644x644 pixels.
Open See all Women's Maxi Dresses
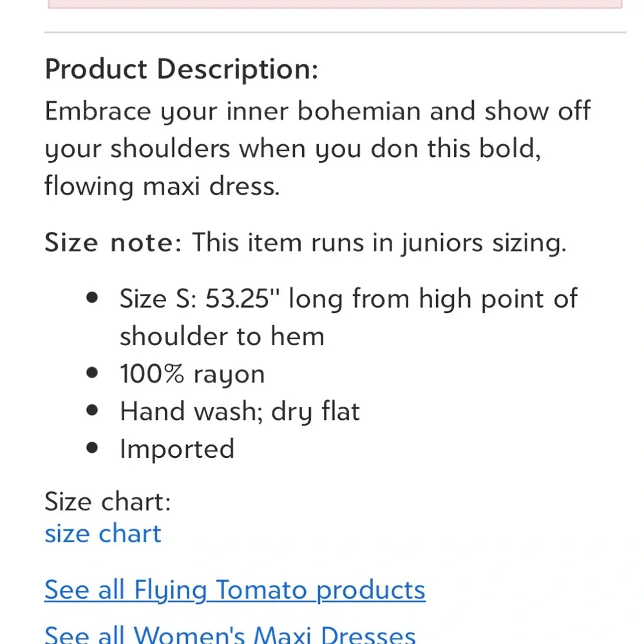pos(230,634)
